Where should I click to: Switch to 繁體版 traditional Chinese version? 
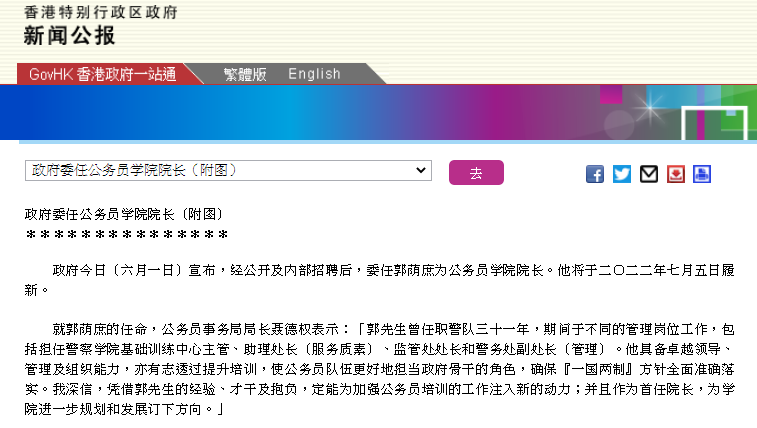(245, 74)
